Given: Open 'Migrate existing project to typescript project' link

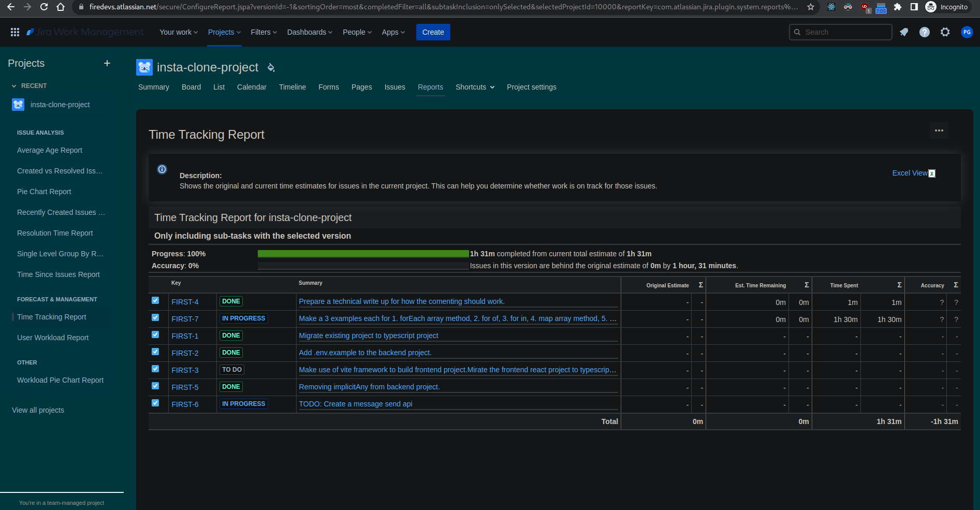Looking at the screenshot, I should click(369, 336).
